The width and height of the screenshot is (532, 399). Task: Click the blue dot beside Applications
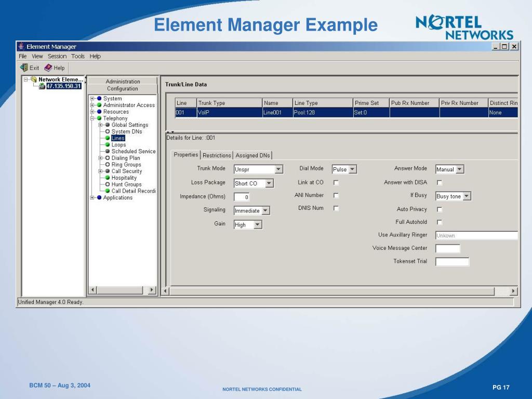coord(99,197)
